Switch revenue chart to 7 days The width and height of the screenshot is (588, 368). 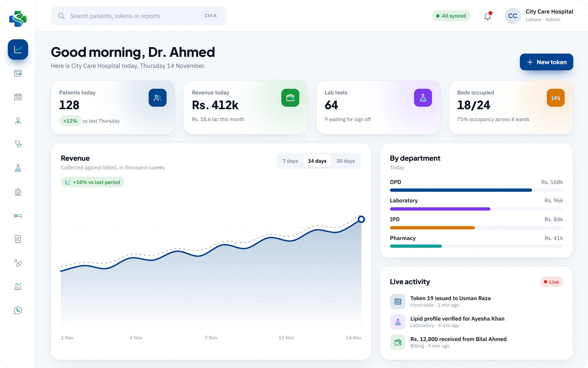click(x=290, y=161)
